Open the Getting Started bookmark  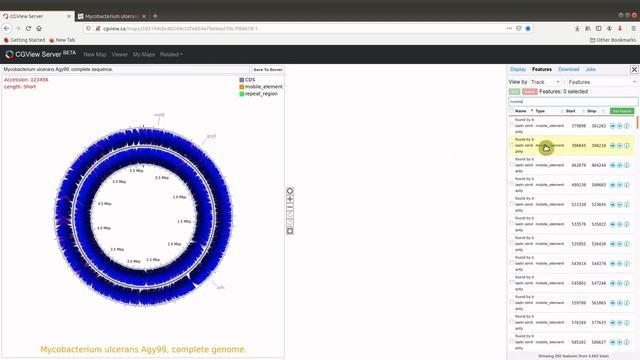click(24, 40)
